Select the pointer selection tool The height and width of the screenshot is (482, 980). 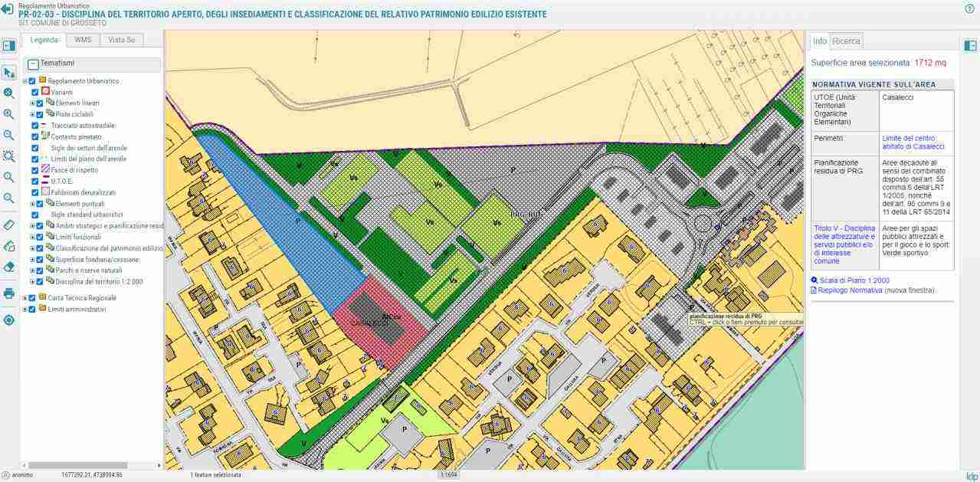pyautogui.click(x=9, y=73)
